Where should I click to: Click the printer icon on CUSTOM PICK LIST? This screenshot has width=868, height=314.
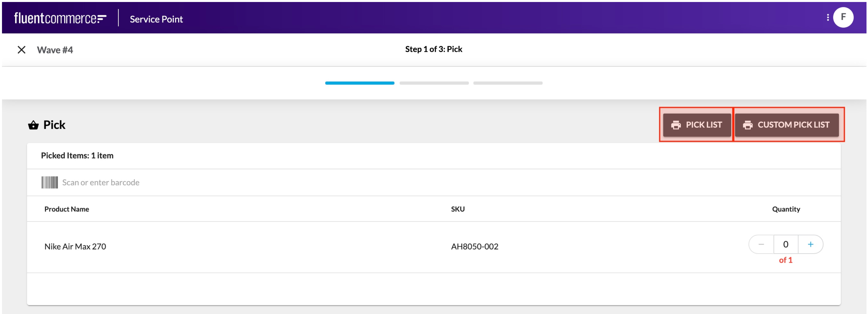point(748,125)
